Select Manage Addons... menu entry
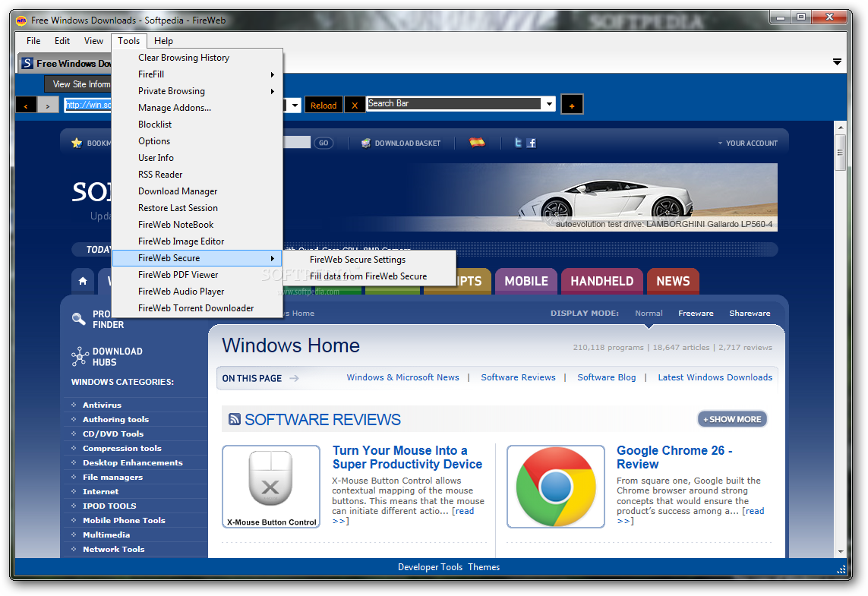Image resolution: width=868 pixels, height=596 pixels. pyautogui.click(x=197, y=108)
